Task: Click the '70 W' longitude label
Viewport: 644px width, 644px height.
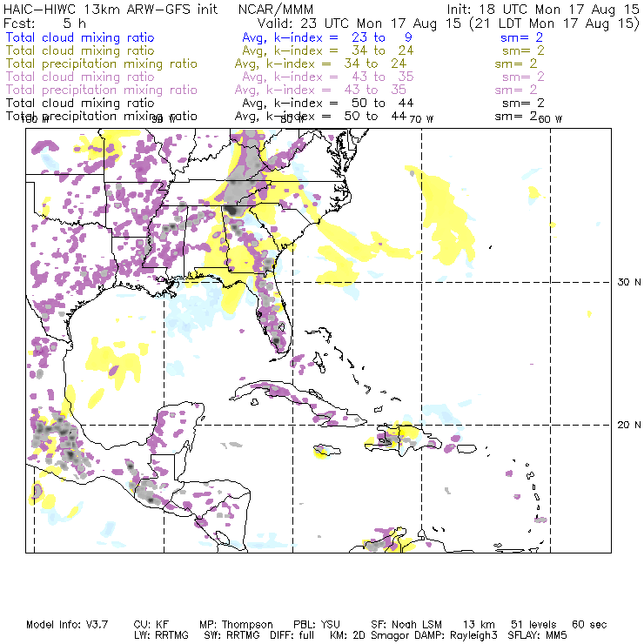Action: click(421, 119)
